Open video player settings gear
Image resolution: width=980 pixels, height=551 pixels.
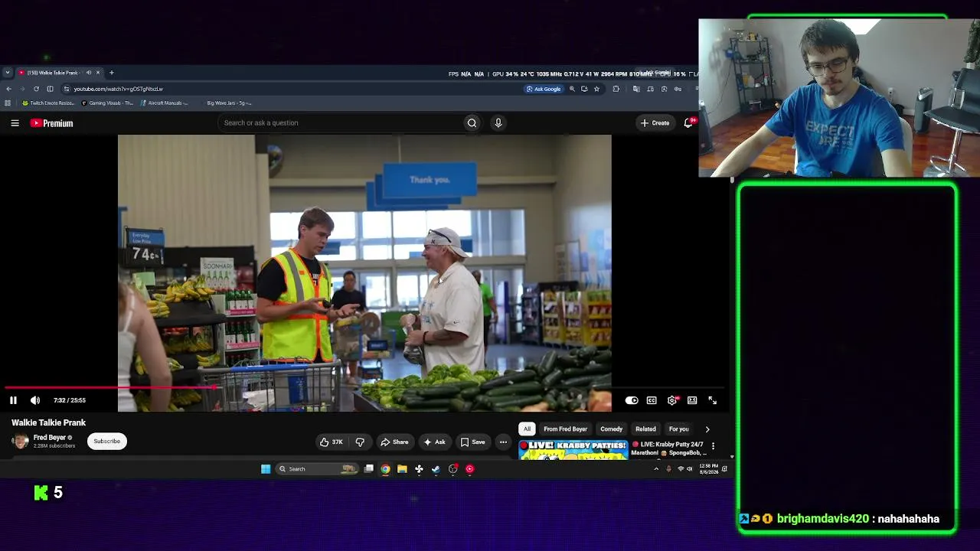click(x=672, y=400)
